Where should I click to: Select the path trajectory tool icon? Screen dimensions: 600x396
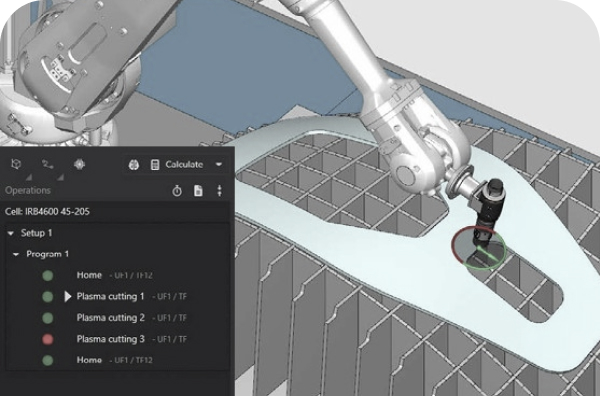[x=48, y=165]
